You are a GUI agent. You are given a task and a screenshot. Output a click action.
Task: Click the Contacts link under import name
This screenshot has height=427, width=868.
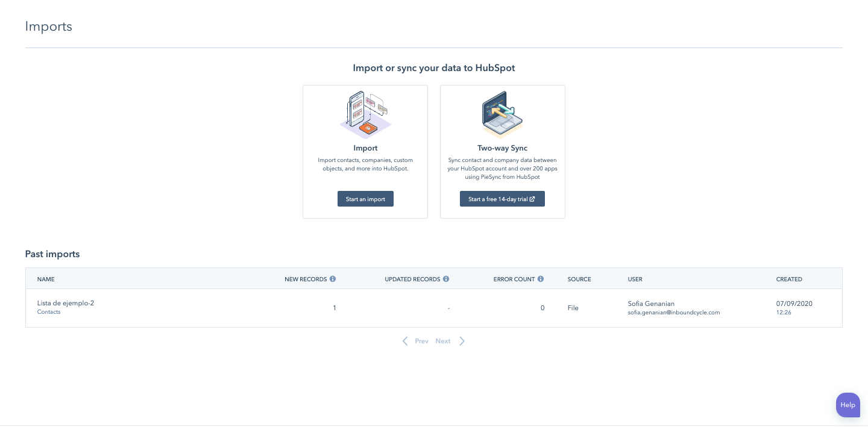49,312
